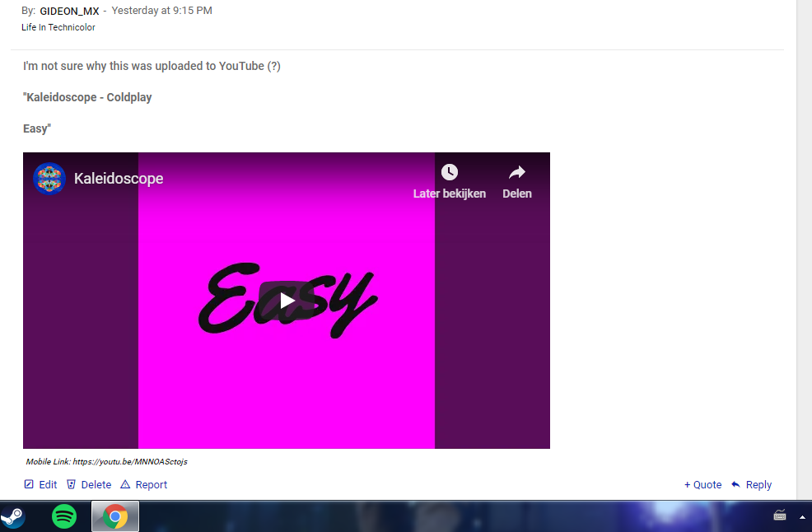Click the page vertical scrollbar
This screenshot has width=812, height=532.
(805, 249)
